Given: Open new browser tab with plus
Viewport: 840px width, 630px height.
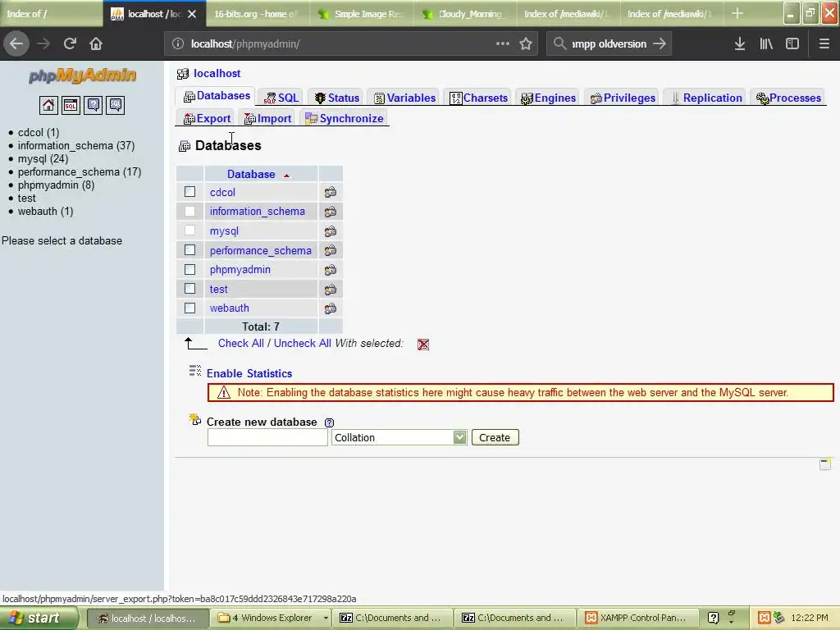Looking at the screenshot, I should 737,13.
